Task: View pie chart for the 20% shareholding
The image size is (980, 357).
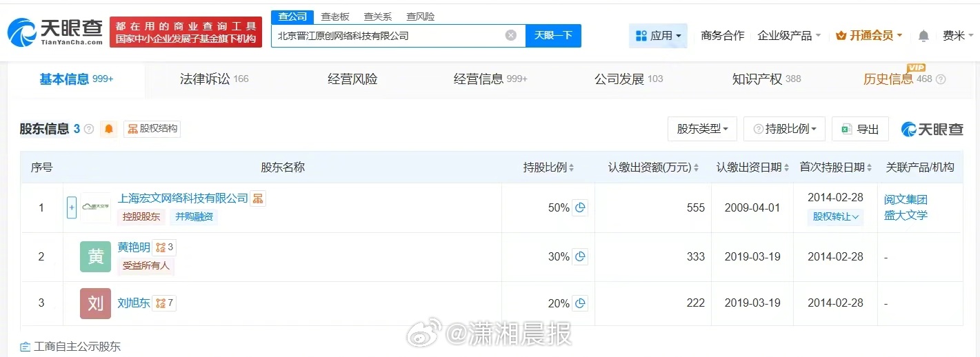Action: point(581,303)
